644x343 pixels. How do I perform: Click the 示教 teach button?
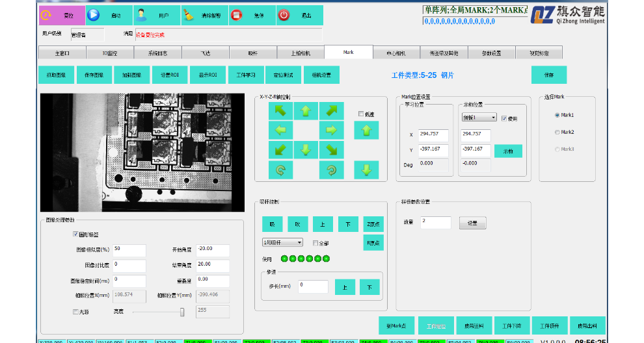click(508, 151)
